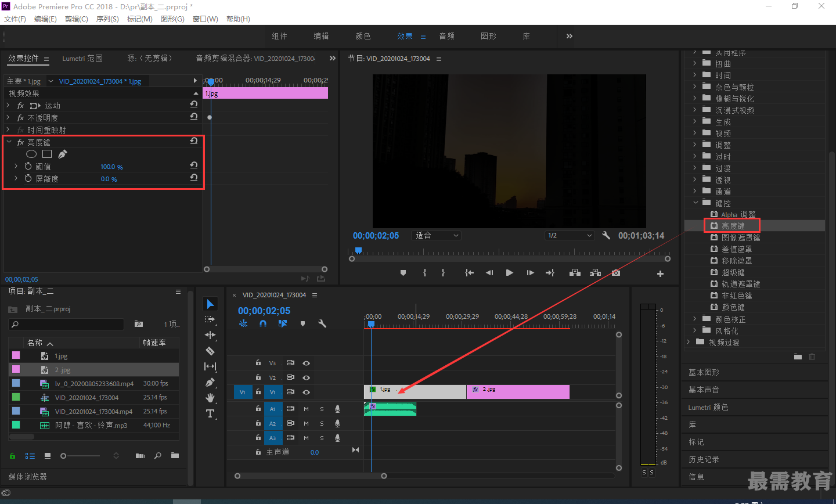
Task: Step back one frame
Action: (489, 273)
